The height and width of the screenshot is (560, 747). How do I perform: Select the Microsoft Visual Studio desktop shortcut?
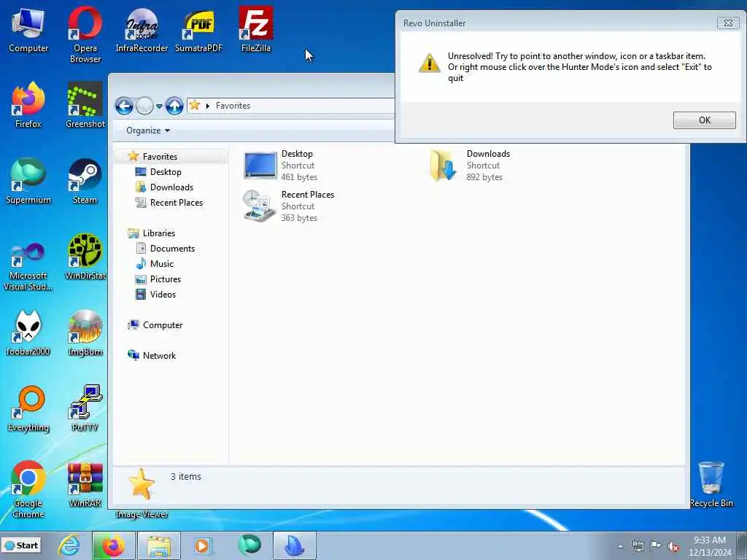(28, 267)
